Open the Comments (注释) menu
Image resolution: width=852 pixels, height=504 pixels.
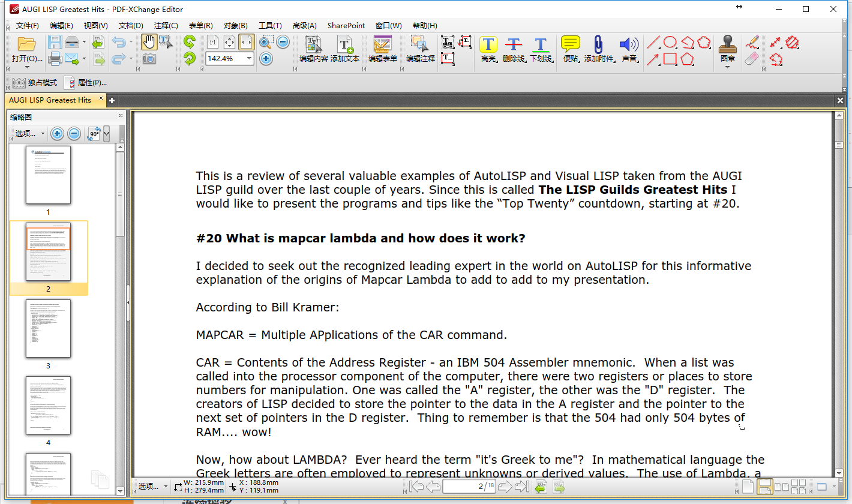pos(166,25)
